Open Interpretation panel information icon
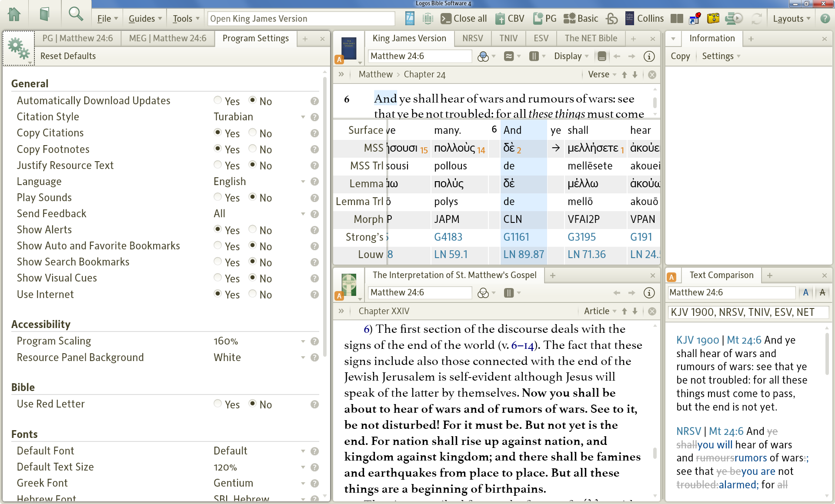This screenshot has height=504, width=835. (x=649, y=293)
